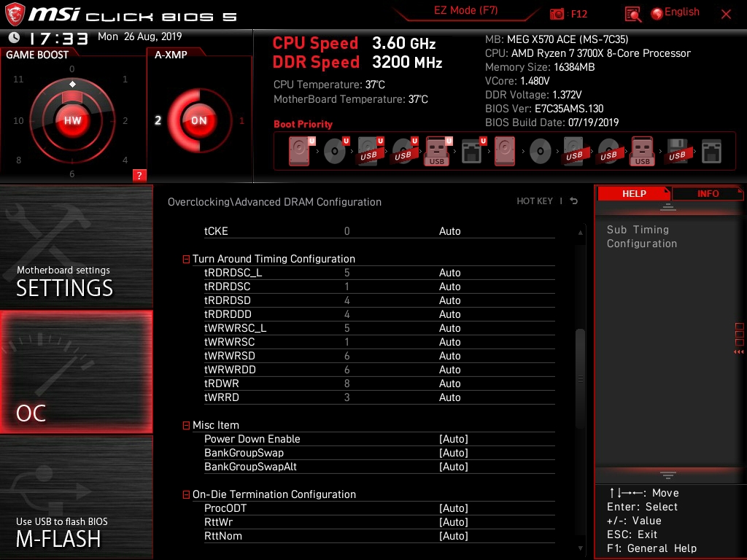Select the first UEFI hard disk boot device icon
Image resolution: width=747 pixels, height=560 pixels.
(x=301, y=151)
